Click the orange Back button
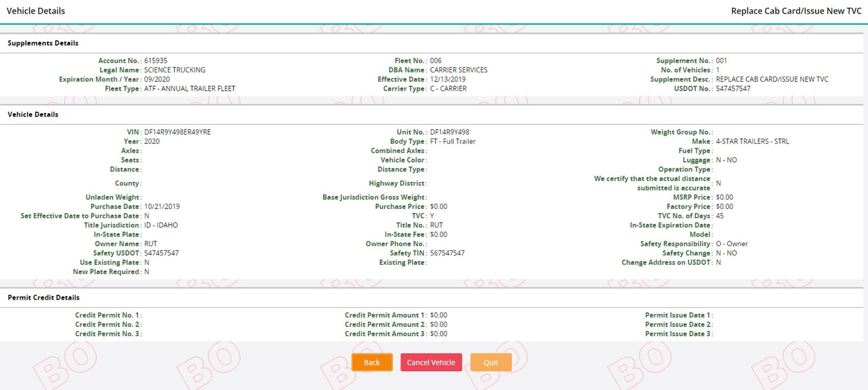The image size is (868, 390). [x=372, y=362]
